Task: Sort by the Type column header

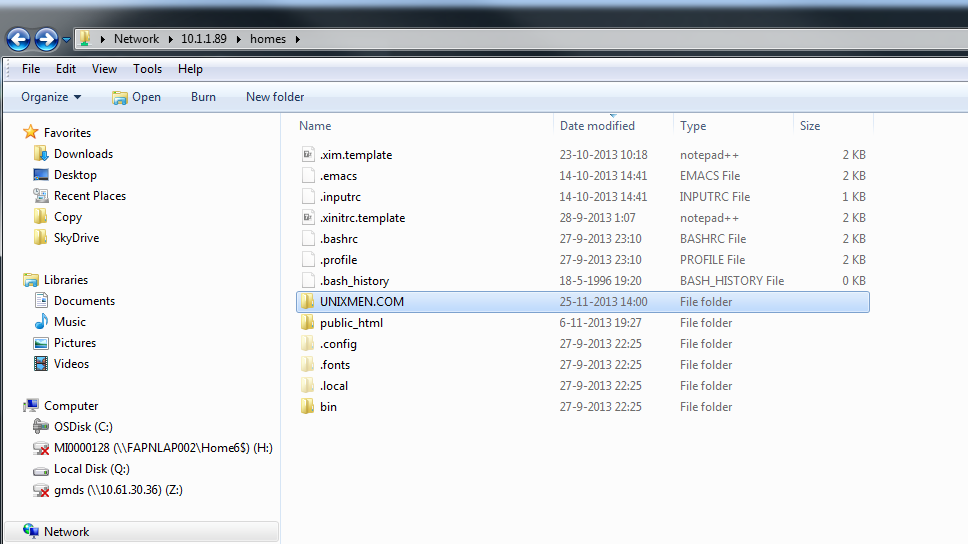Action: point(693,126)
